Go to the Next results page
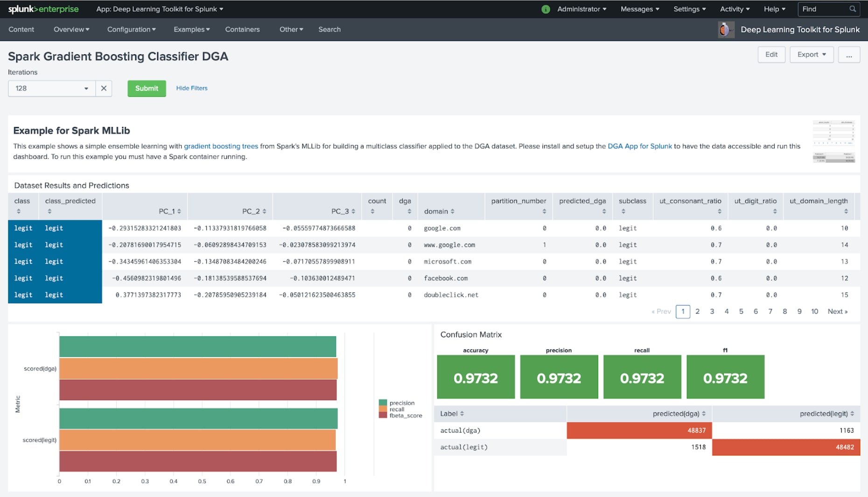The height and width of the screenshot is (497, 868). [838, 312]
